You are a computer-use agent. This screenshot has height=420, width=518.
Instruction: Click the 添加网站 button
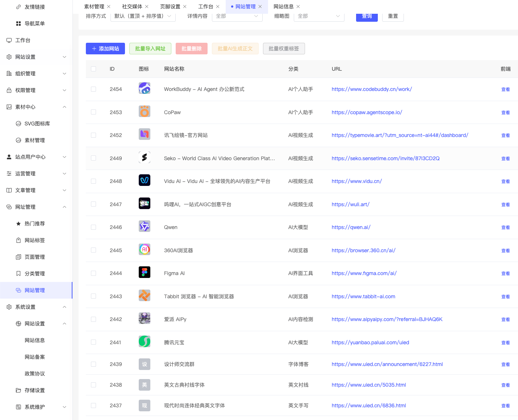(x=105, y=49)
